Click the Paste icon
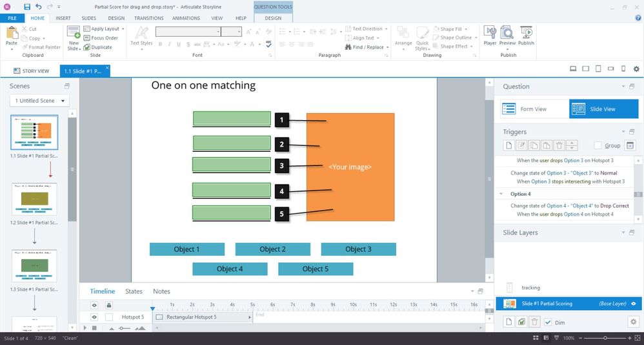This screenshot has height=345, width=644. click(12, 37)
